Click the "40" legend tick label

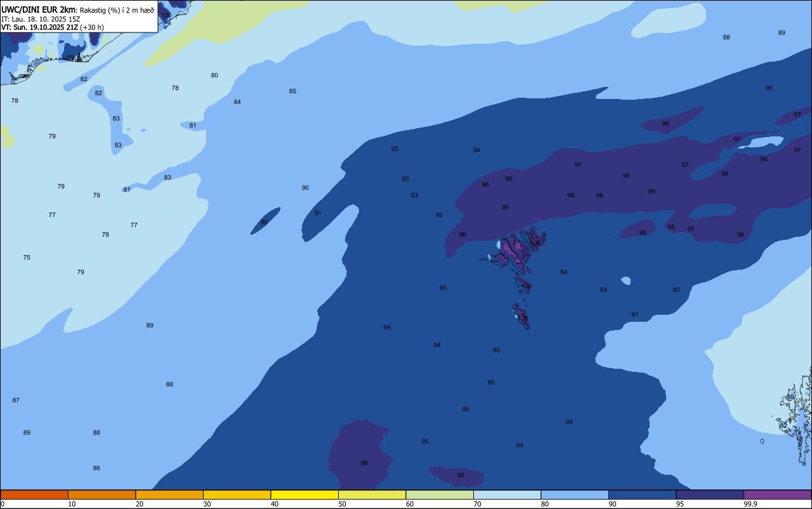tap(275, 504)
